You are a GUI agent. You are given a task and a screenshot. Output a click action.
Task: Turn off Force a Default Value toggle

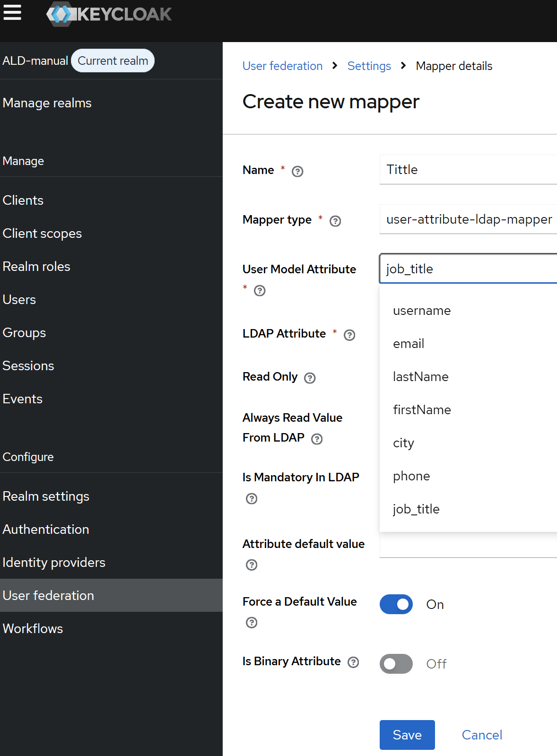click(396, 604)
